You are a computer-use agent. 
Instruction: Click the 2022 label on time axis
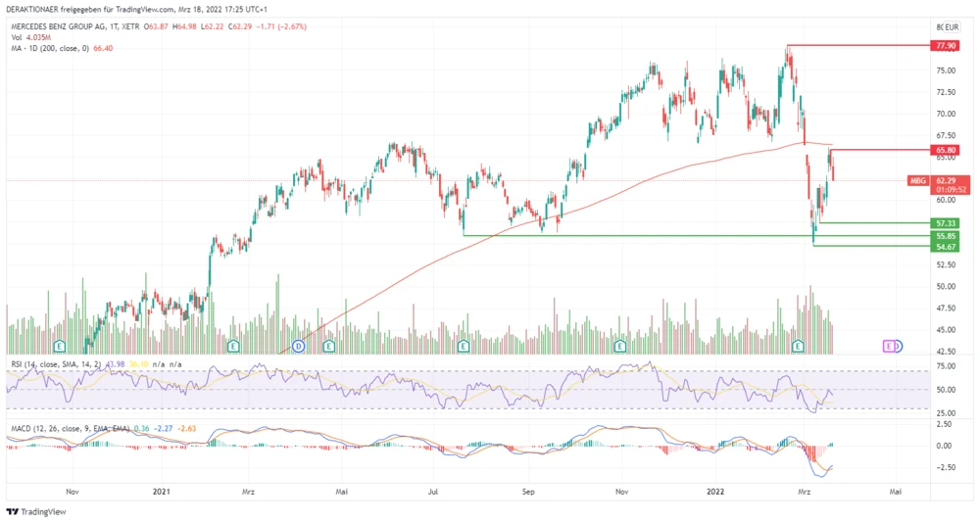coord(715,492)
